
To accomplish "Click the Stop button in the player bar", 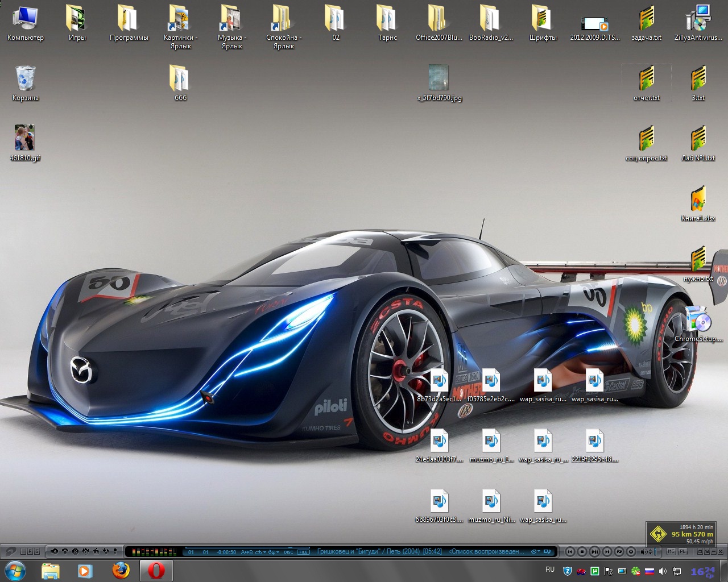I will [582, 551].
